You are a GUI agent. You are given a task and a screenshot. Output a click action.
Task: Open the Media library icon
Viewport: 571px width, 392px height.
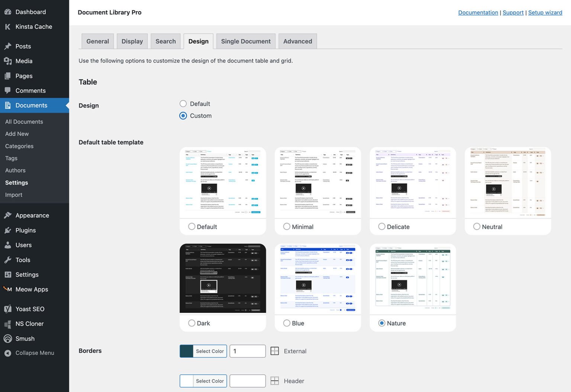pos(7,61)
